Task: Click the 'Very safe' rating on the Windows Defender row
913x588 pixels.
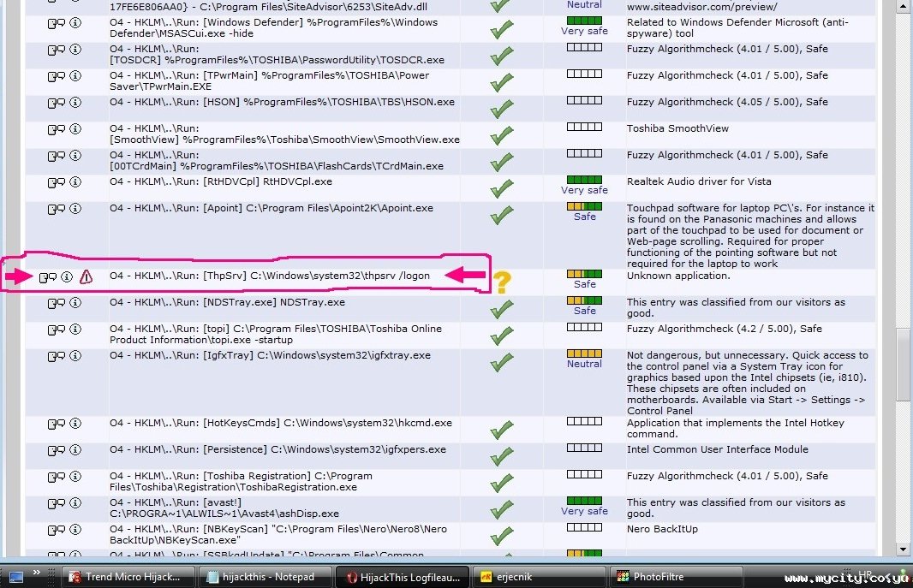Action: pos(584,32)
